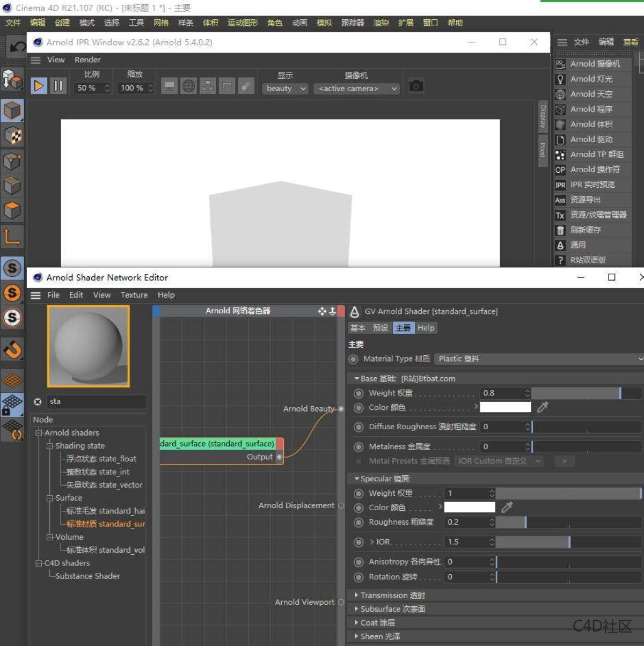This screenshot has width=644, height=646.
Task: Select the orange cube model mode icon
Action: 12,112
